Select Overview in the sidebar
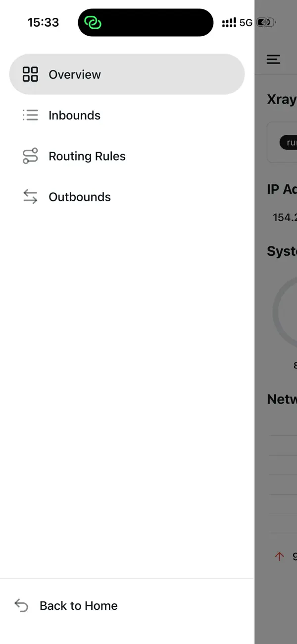This screenshot has width=297, height=644. tap(75, 74)
